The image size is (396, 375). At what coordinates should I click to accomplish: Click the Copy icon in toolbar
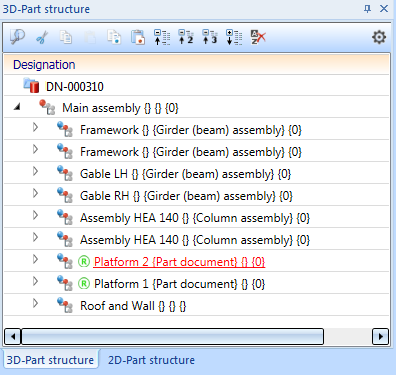coord(66,37)
